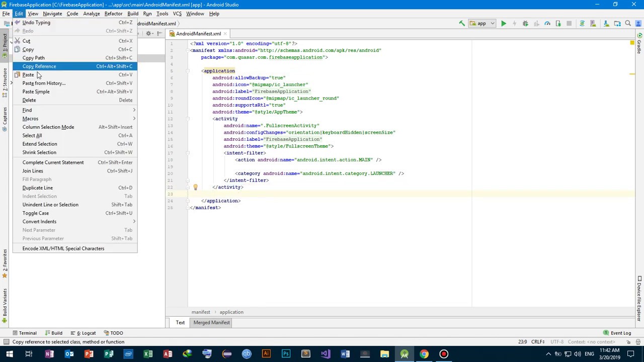644x362 pixels.
Task: Choose Undo Typing from Edit menu
Action: point(75,23)
